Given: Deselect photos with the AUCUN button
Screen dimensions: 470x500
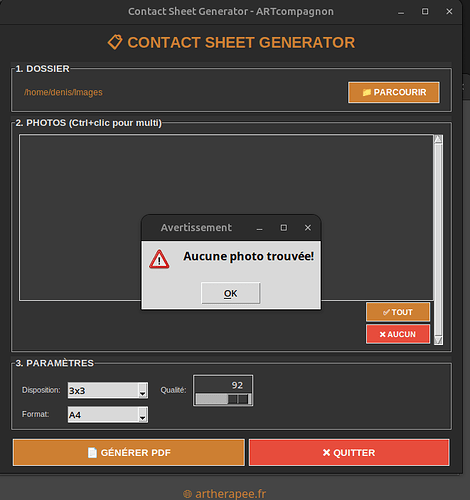Looking at the screenshot, I should click(x=398, y=334).
